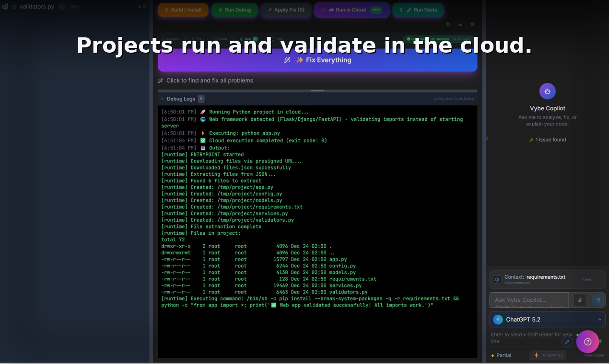Screen dimensions: 609x364
Task: Focus the Ask Vybe Copilot input
Action: (x=529, y=300)
